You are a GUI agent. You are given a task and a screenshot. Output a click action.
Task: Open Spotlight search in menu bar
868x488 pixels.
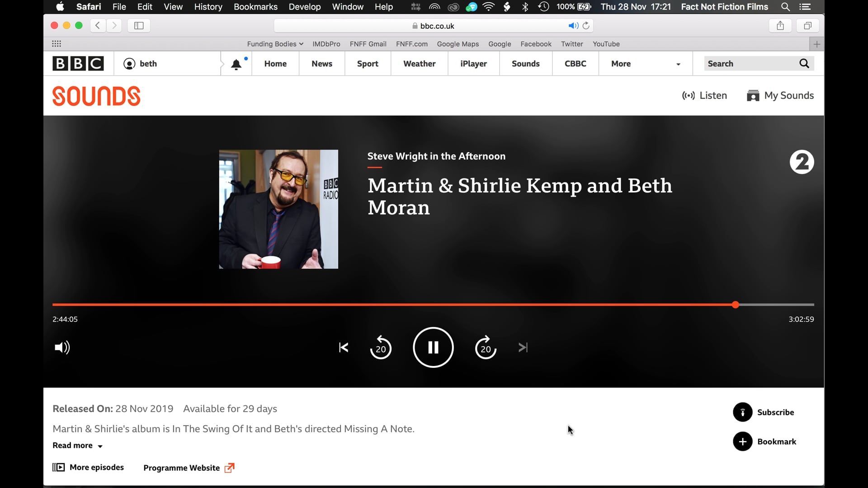click(x=785, y=7)
